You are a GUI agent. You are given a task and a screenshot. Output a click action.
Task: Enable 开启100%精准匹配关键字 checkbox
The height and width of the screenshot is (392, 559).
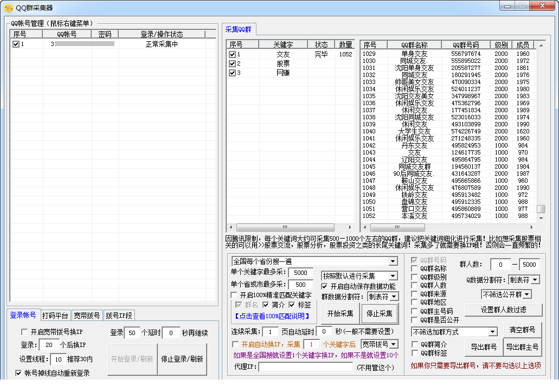[x=234, y=295]
